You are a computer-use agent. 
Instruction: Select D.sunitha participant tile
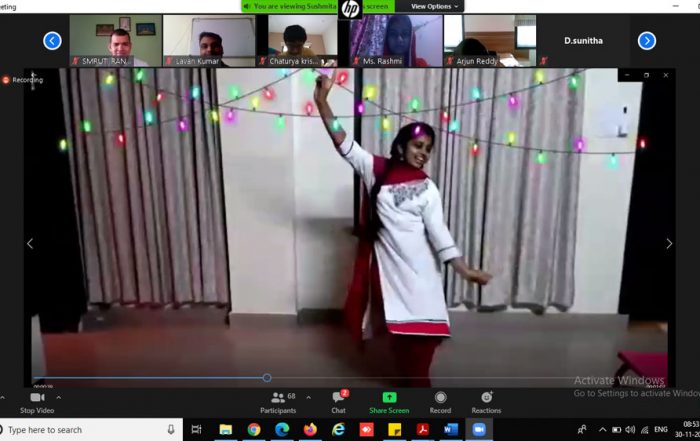tap(583, 41)
